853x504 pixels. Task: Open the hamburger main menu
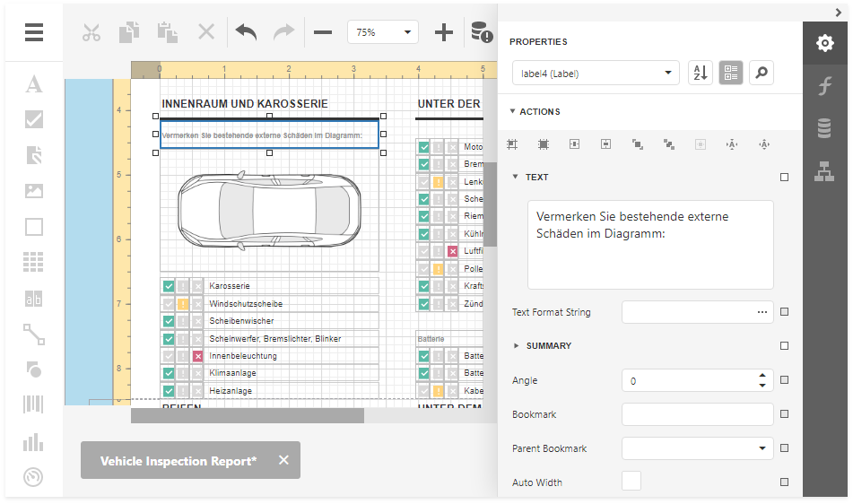34,32
